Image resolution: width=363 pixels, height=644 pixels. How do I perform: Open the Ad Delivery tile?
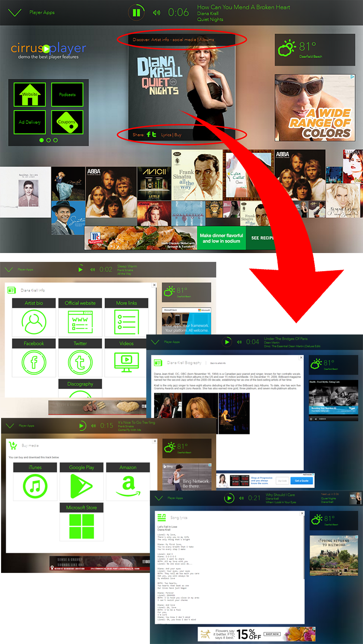[x=30, y=122]
